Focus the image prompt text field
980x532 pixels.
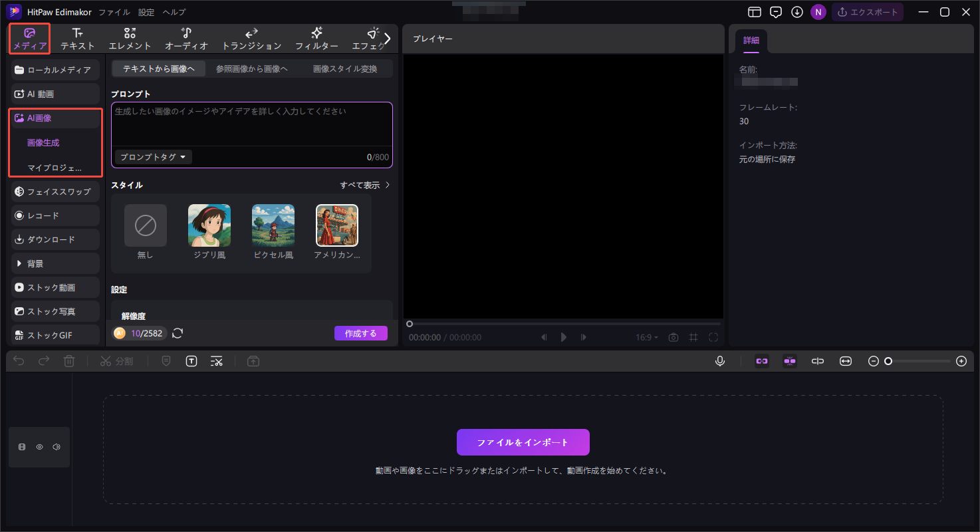252,124
